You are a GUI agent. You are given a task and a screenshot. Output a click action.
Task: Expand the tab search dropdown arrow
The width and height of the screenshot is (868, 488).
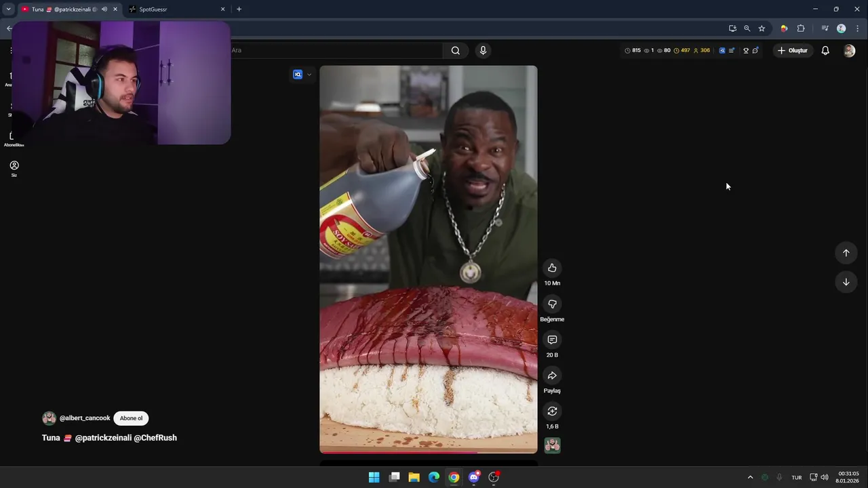point(8,9)
